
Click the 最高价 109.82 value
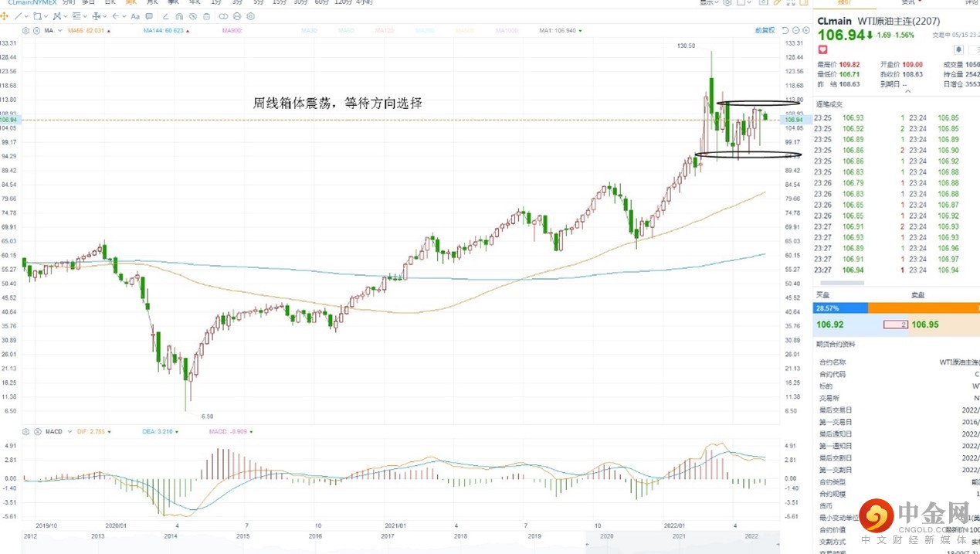point(849,65)
